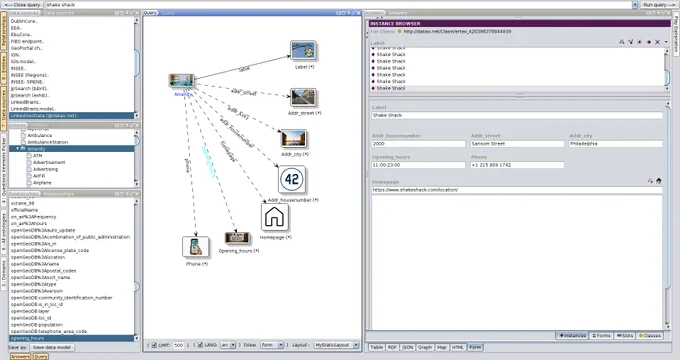680x360 pixels.
Task: Switch to the JSON view tab
Action: pyautogui.click(x=408, y=347)
